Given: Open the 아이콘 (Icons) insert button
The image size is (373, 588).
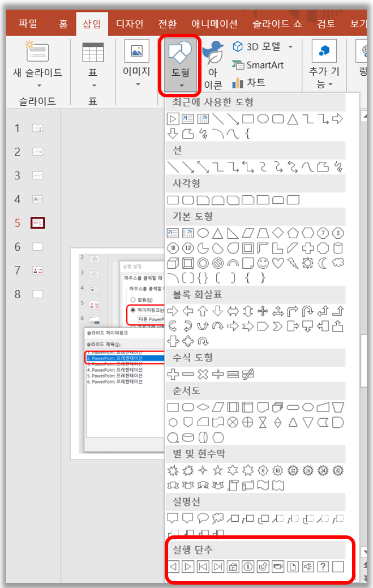Looking at the screenshot, I should tap(213, 65).
